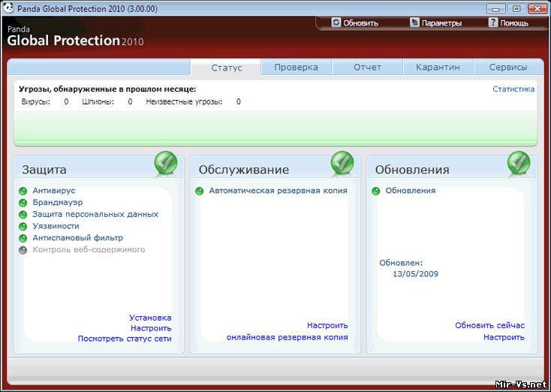Click green status dot in Обновления panel
Viewport: 551px width, 392px height.
[x=375, y=191]
